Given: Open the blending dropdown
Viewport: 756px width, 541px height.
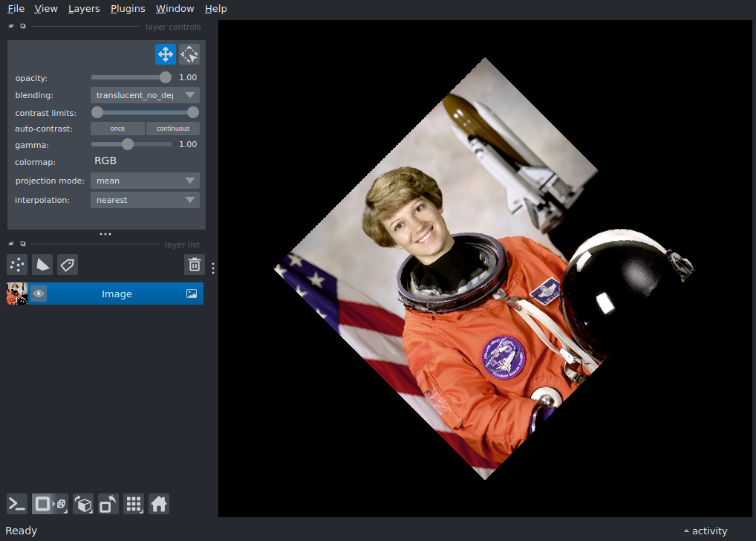Looking at the screenshot, I should 144,94.
